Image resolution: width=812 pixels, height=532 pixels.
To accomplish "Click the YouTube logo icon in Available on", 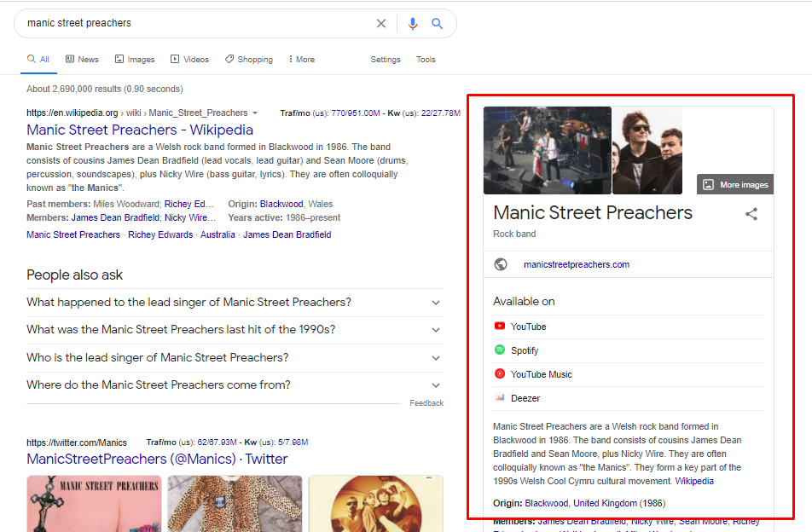I will click(500, 326).
